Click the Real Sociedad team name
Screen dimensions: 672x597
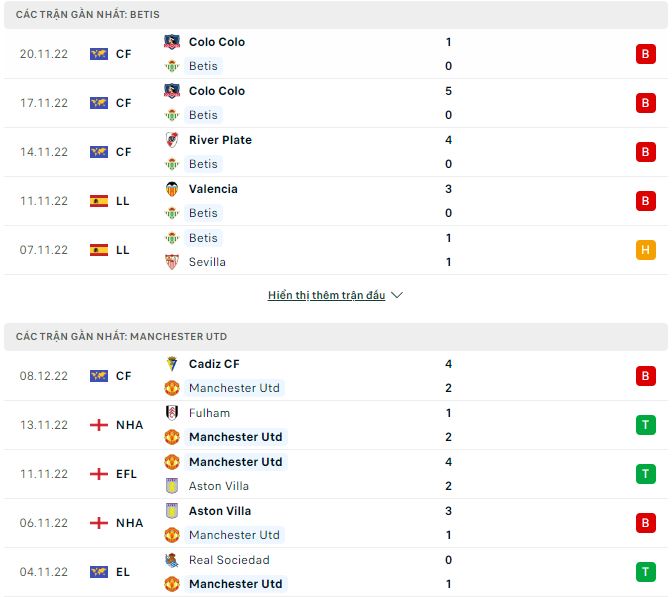[x=229, y=560]
